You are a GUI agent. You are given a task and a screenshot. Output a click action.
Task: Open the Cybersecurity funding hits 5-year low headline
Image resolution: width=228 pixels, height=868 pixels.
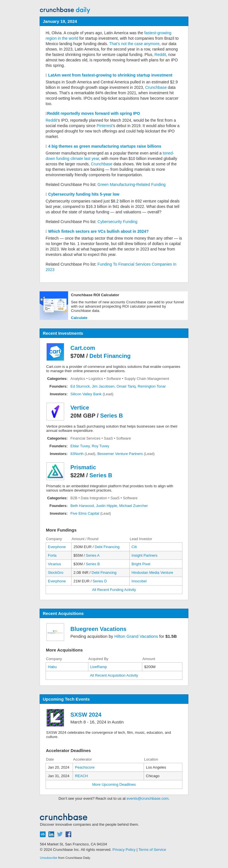84,194
